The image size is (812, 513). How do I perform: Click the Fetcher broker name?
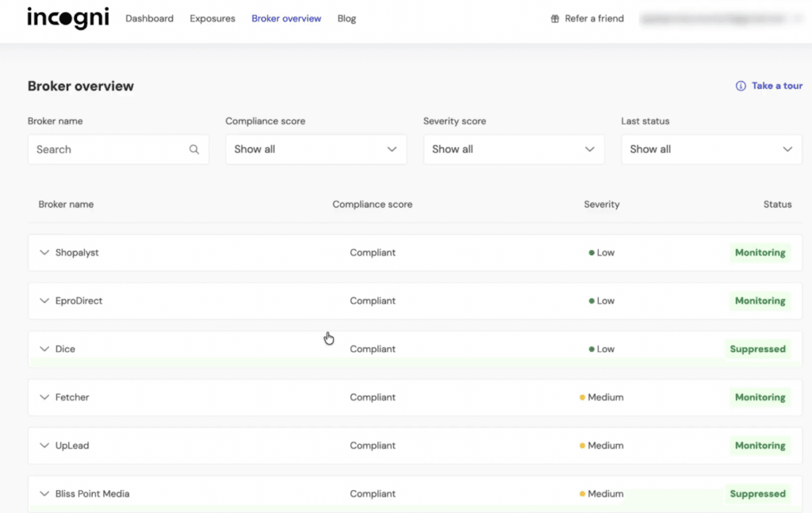pos(72,397)
